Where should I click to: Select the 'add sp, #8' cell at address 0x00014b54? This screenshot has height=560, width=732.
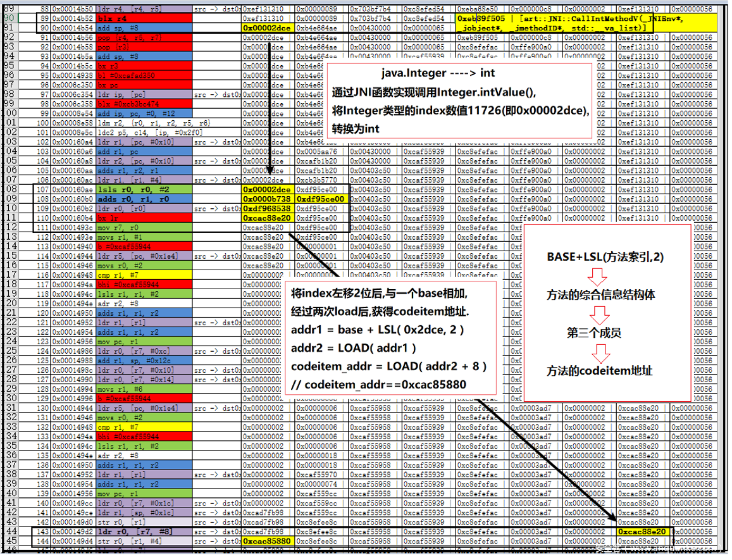click(144, 28)
